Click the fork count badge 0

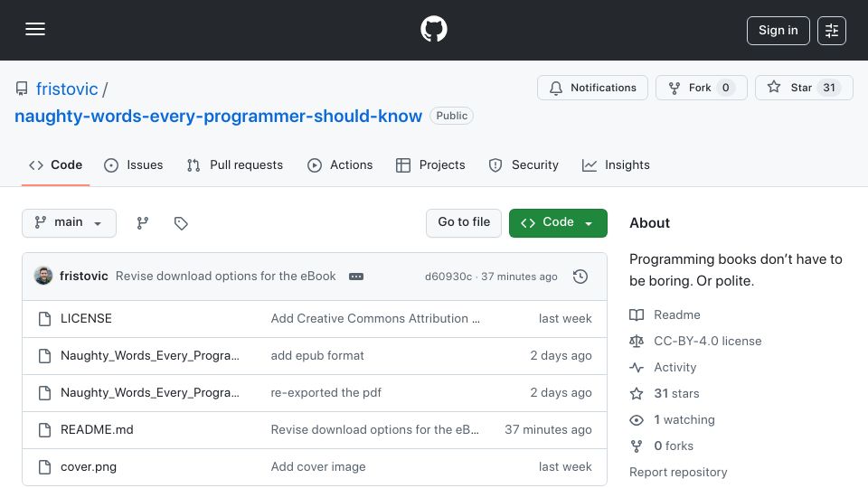pyautogui.click(x=725, y=88)
